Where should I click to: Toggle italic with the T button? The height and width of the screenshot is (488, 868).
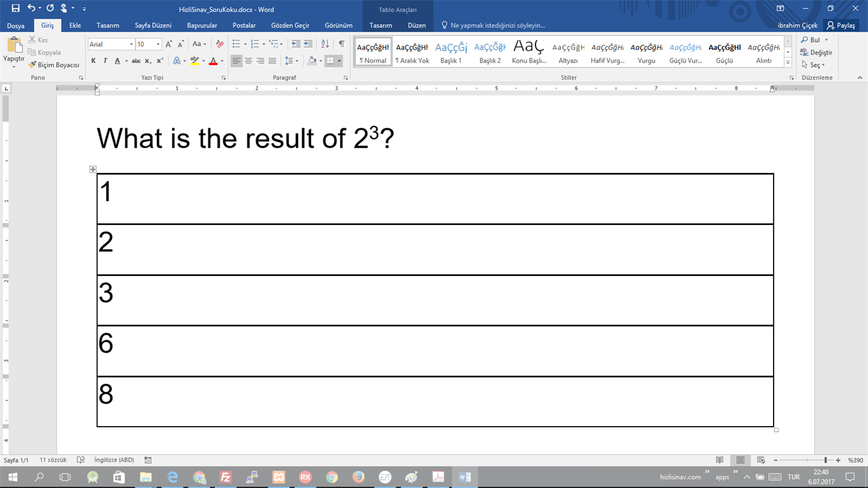point(105,60)
